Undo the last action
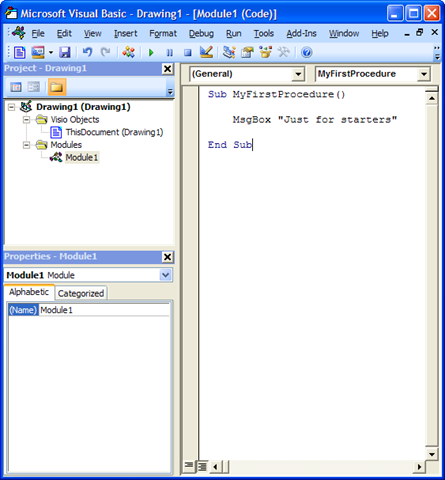Screen dimensions: 445x480 87,52
